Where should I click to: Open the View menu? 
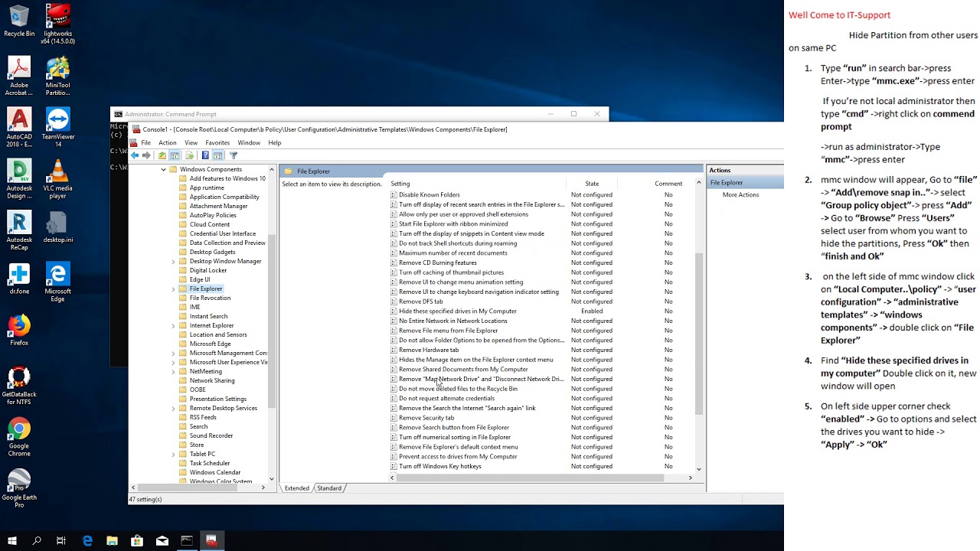[191, 142]
